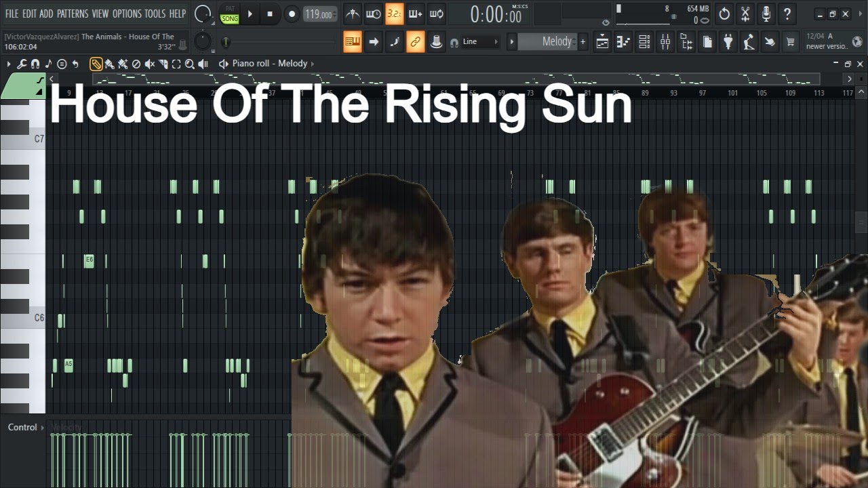Open the Control lane selector
The height and width of the screenshot is (488, 868).
coord(26,427)
